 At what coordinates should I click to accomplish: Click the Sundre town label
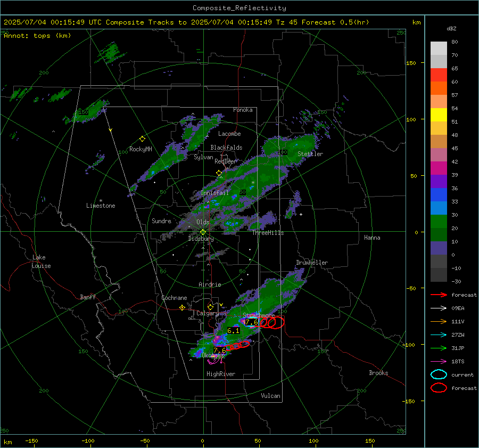coord(161,221)
